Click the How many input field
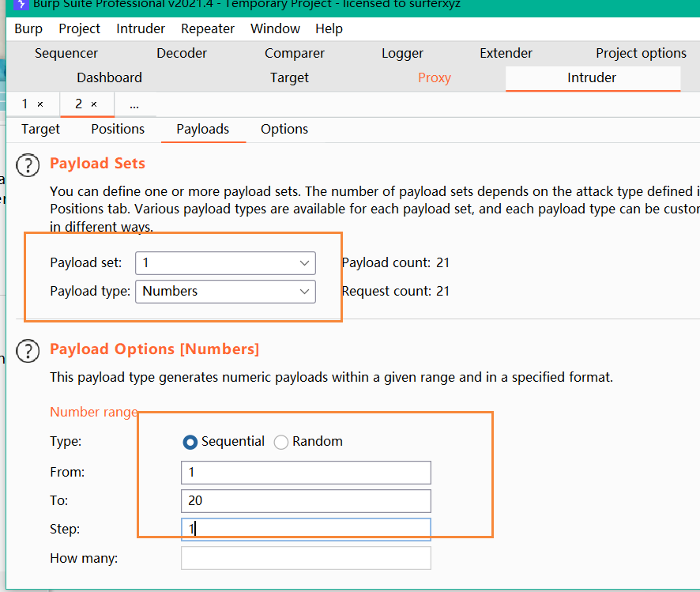Image resolution: width=700 pixels, height=592 pixels. tap(306, 559)
